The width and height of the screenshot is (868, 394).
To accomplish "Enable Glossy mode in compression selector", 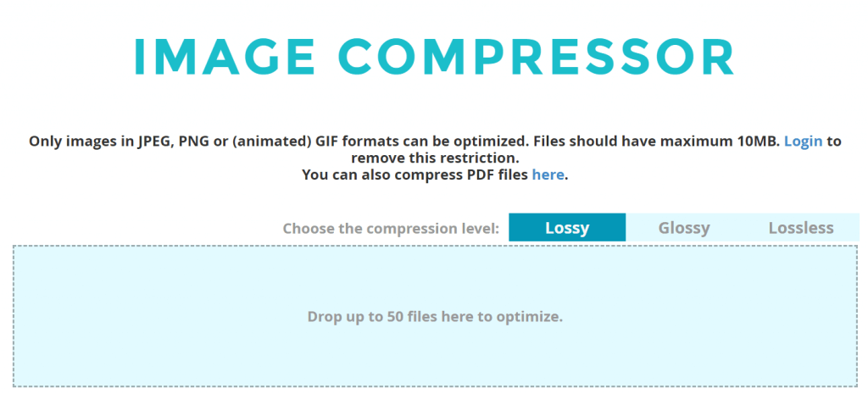I will [x=684, y=227].
